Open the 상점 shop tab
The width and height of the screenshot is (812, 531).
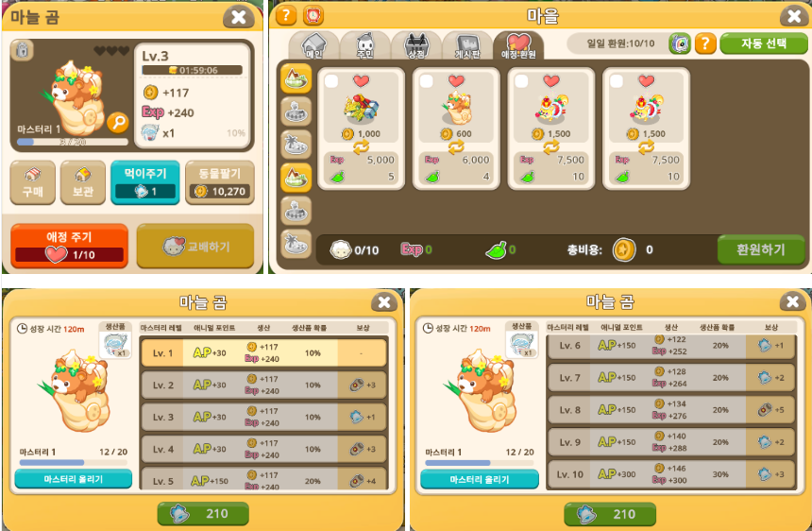(415, 45)
